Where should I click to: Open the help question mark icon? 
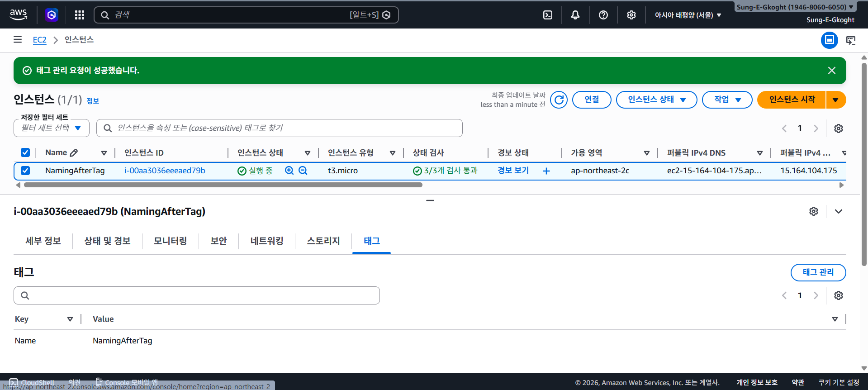pyautogui.click(x=603, y=15)
